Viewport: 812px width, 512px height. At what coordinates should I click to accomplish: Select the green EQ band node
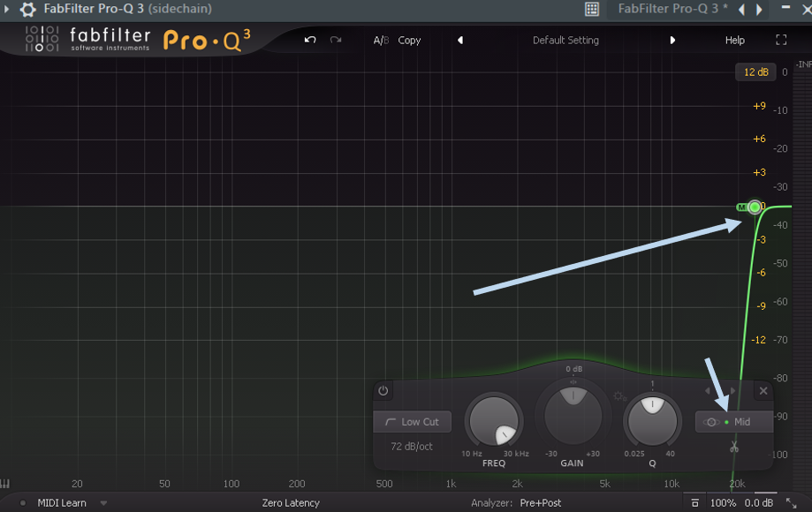tap(755, 207)
